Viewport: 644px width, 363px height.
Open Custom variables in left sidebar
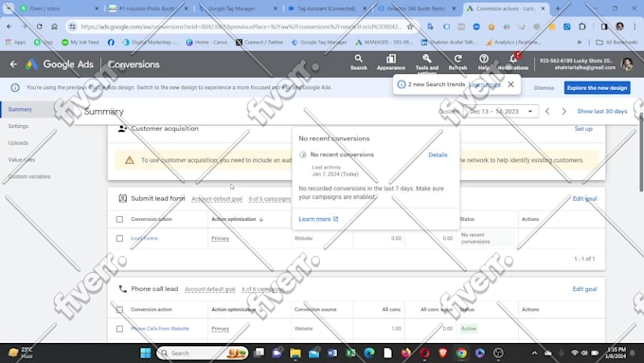(29, 177)
